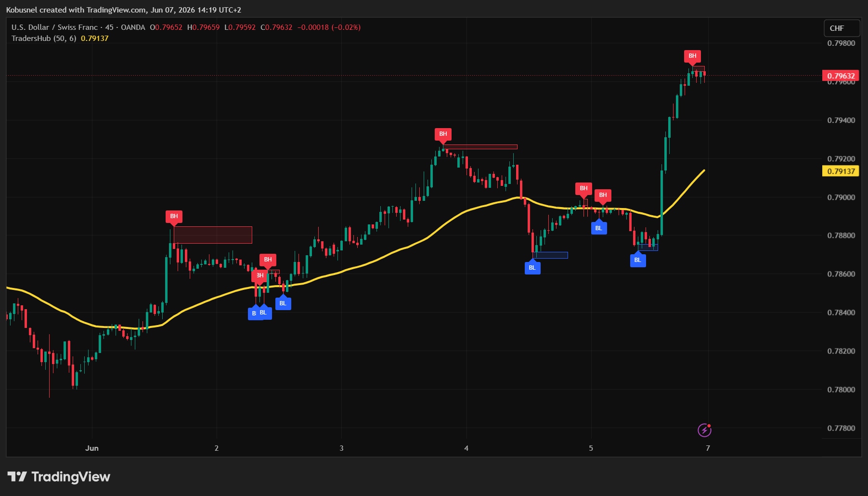Select the BH marker above the large red zone
The height and width of the screenshot is (496, 868).
[174, 217]
